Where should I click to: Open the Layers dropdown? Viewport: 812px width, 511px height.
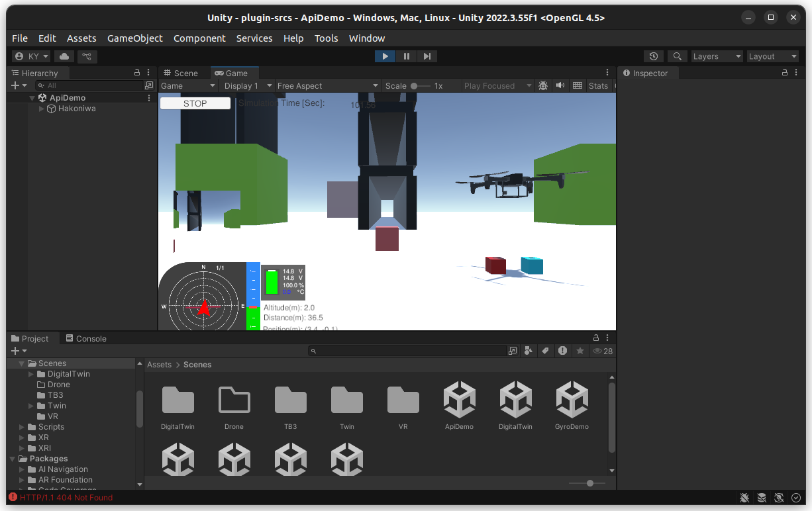point(717,56)
